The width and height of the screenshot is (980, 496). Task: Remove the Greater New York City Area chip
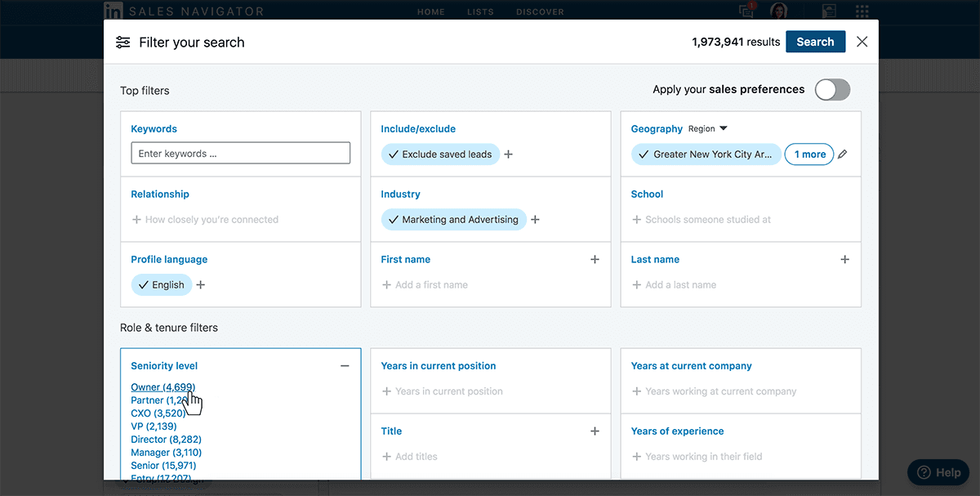pyautogui.click(x=706, y=154)
